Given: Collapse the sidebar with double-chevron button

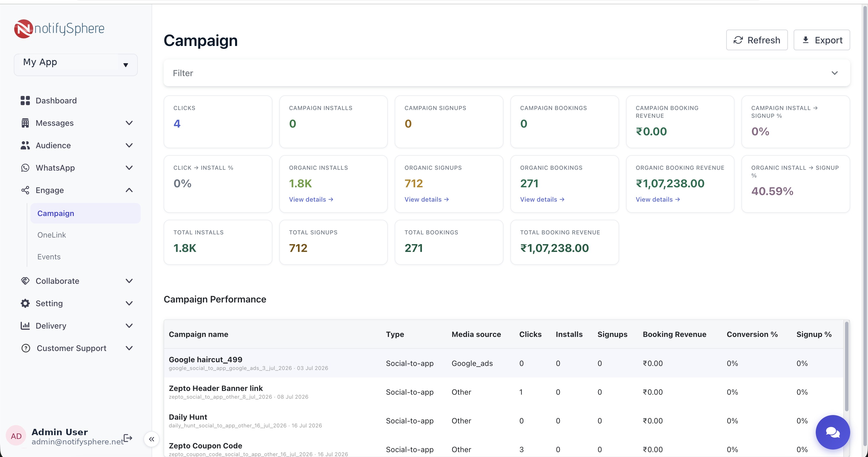Looking at the screenshot, I should click(152, 439).
